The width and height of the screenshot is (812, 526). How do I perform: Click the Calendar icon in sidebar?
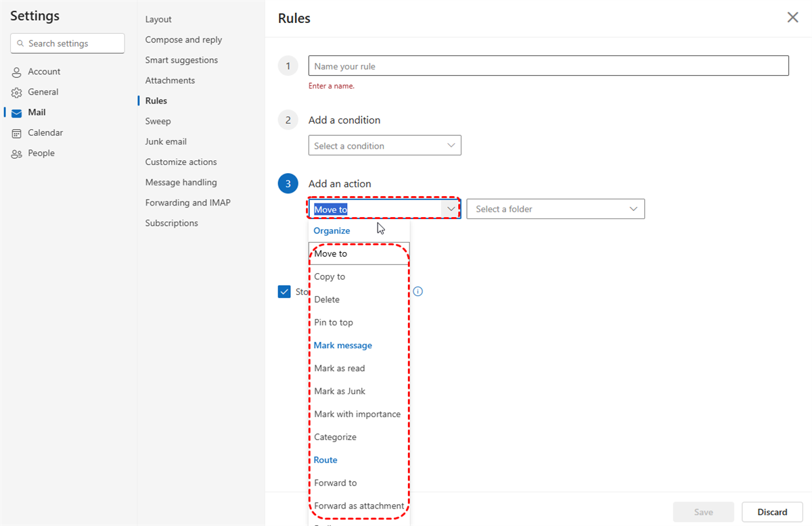(17, 133)
